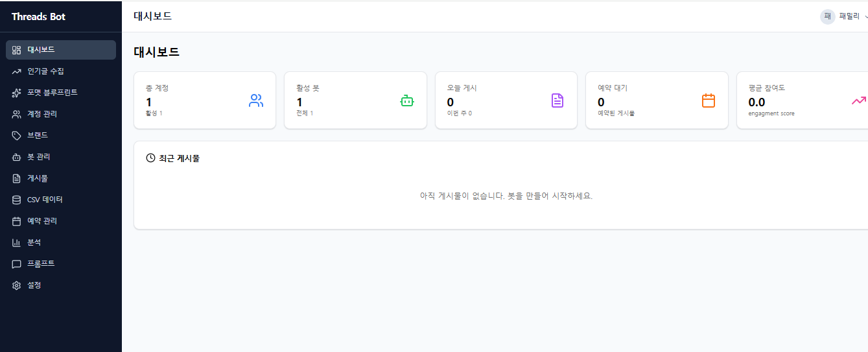This screenshot has height=352, width=868.
Task: Click the tag icon next to 브랜드
Action: coord(17,135)
